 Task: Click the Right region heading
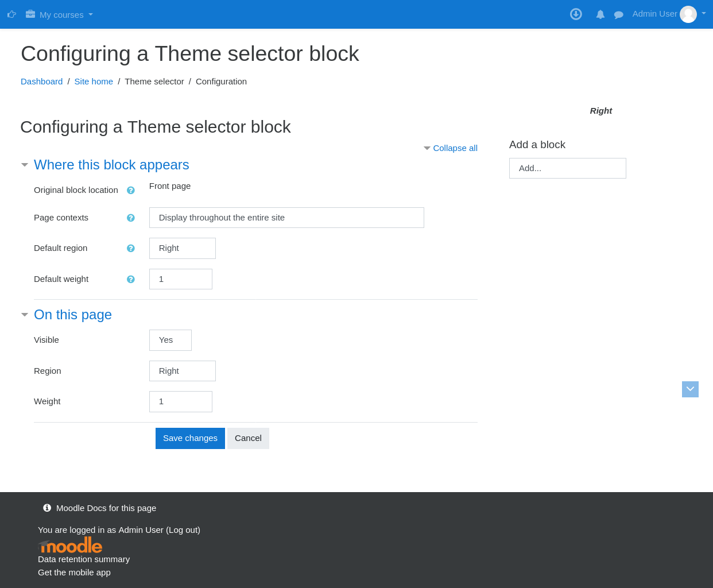(601, 111)
